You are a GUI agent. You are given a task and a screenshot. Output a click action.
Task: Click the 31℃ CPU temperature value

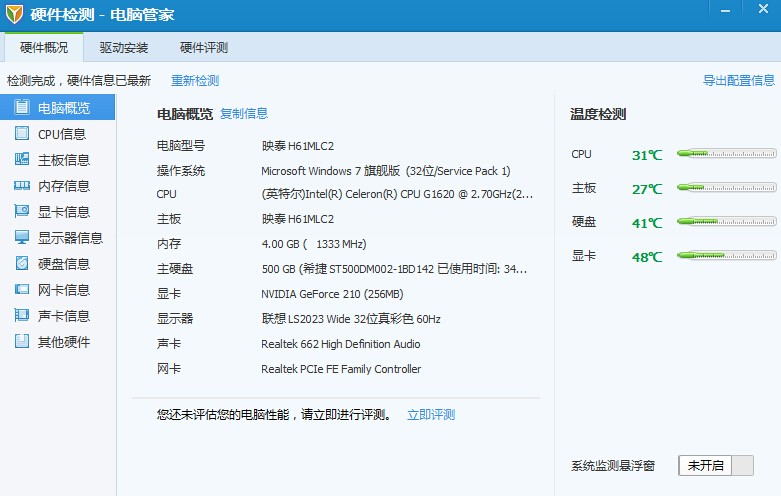(647, 155)
